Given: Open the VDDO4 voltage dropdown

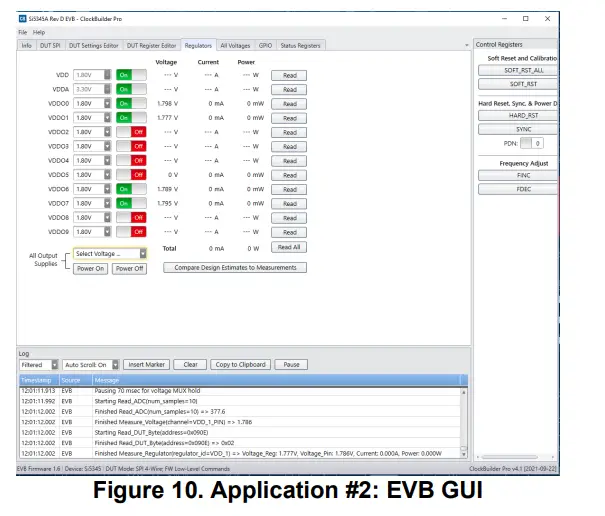Looking at the screenshot, I should click(92, 161).
